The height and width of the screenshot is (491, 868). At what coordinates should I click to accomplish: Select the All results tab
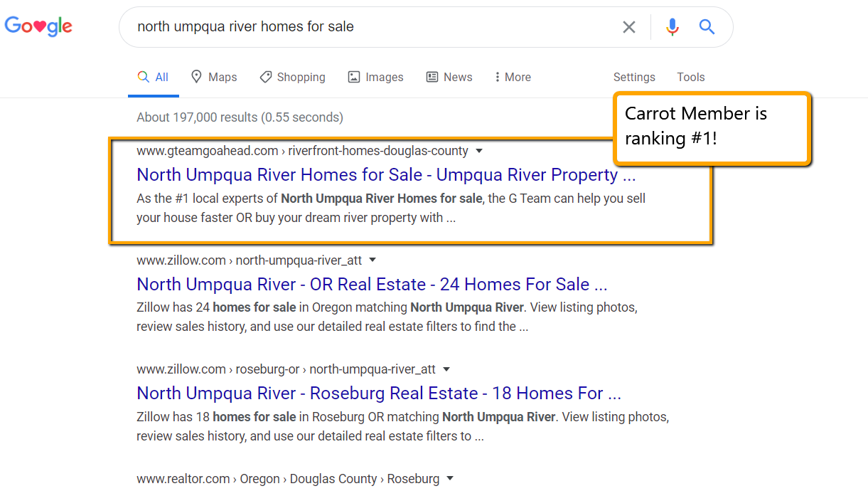[x=154, y=77]
